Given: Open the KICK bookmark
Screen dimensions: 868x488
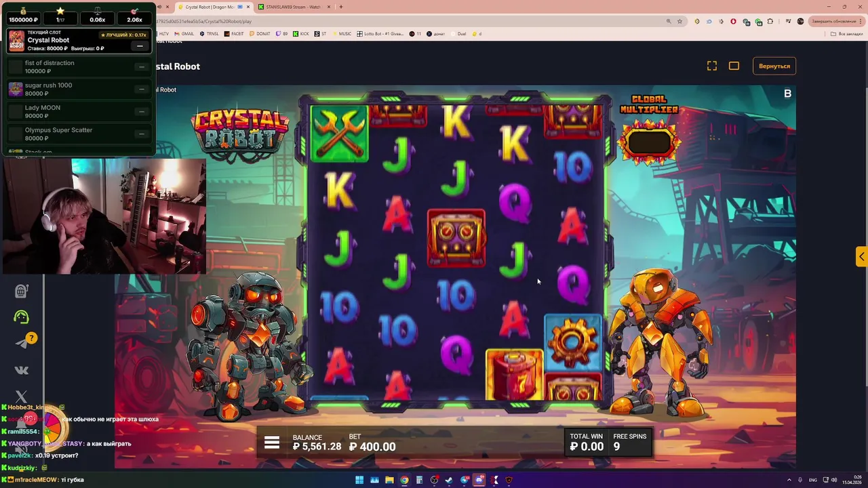Looking at the screenshot, I should point(301,33).
